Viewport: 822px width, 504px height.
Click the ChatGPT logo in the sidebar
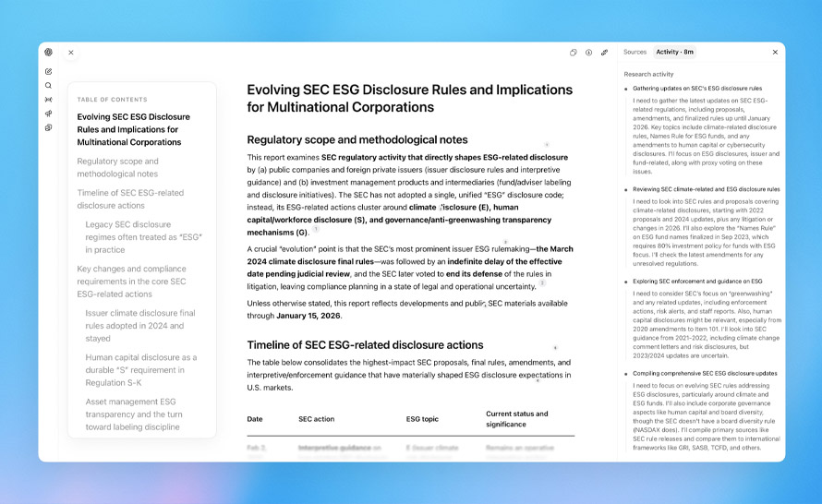(x=48, y=53)
